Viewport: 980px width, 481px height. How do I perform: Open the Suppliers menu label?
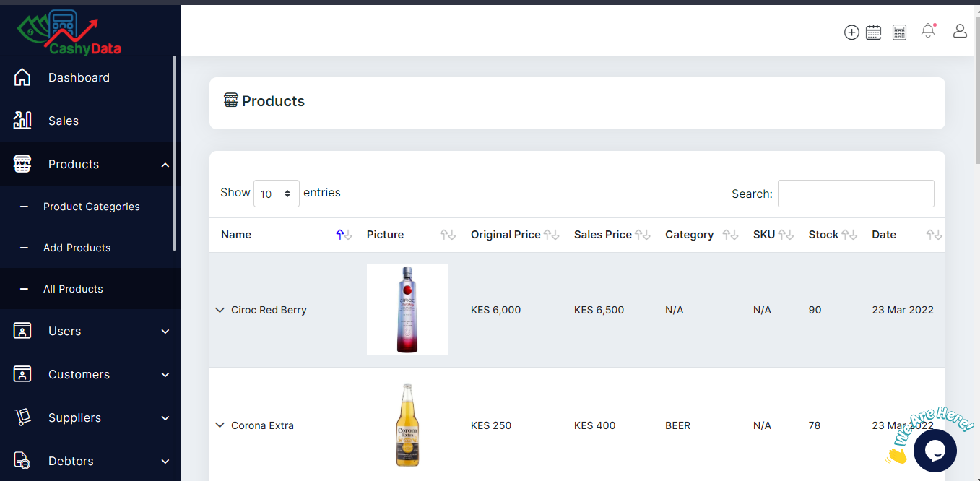tap(74, 417)
